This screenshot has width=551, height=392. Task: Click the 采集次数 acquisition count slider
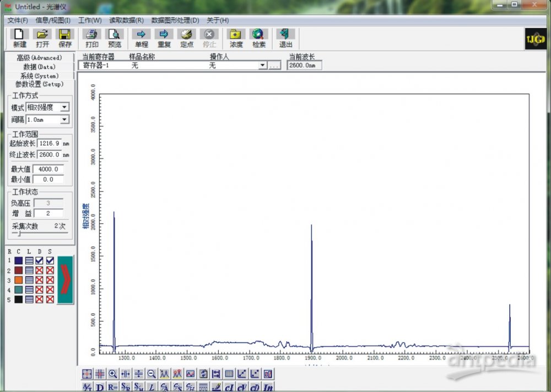pyautogui.click(x=20, y=233)
